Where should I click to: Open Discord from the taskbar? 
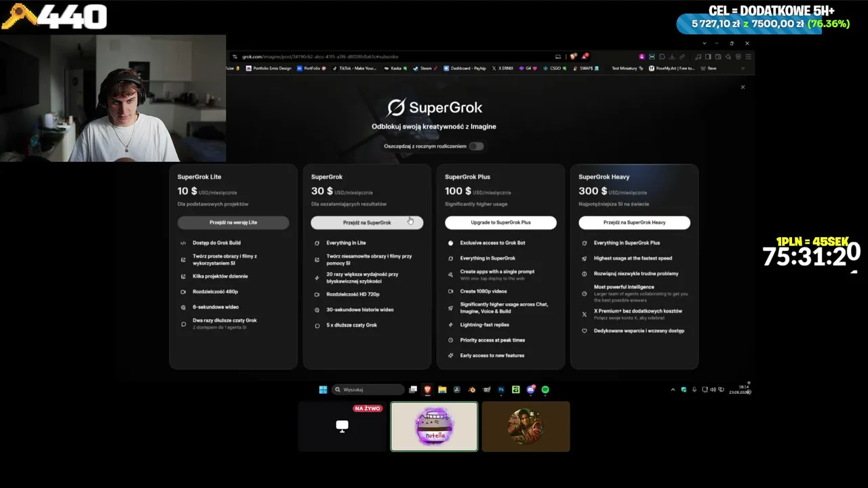click(530, 390)
